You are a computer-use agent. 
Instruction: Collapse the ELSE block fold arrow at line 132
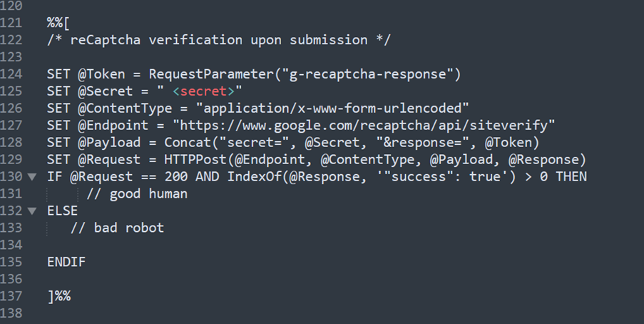(31, 211)
